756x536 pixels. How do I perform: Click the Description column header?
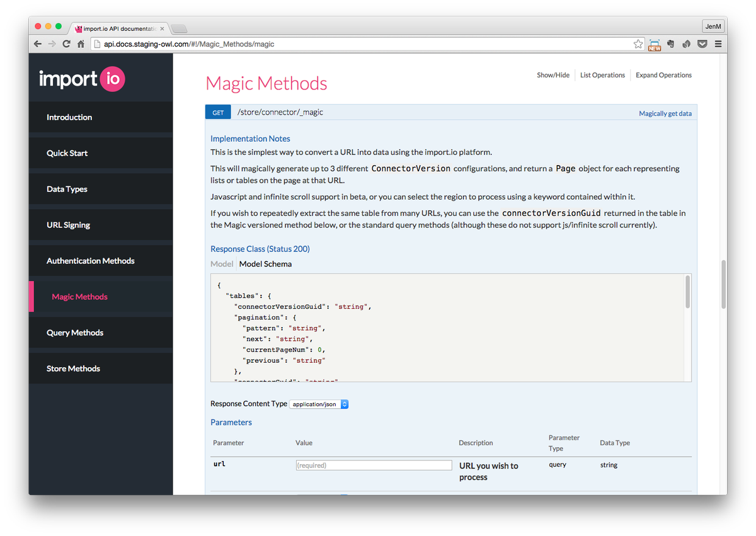476,443
